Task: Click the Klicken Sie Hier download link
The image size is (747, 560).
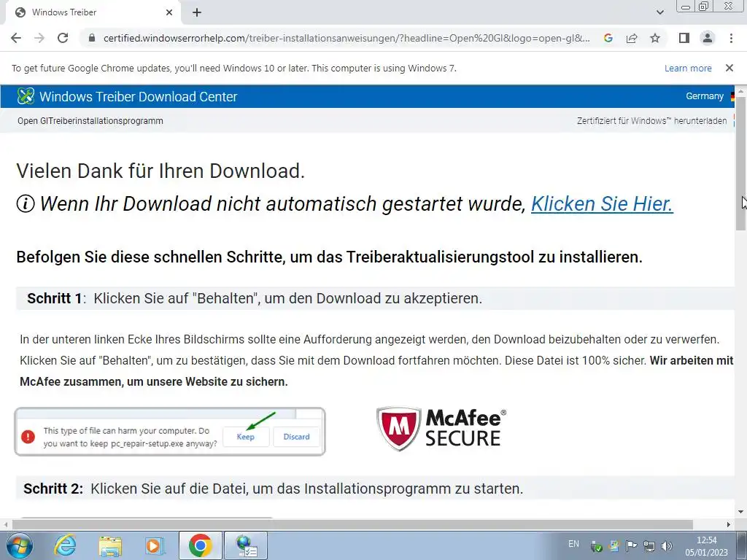Action: tap(602, 204)
